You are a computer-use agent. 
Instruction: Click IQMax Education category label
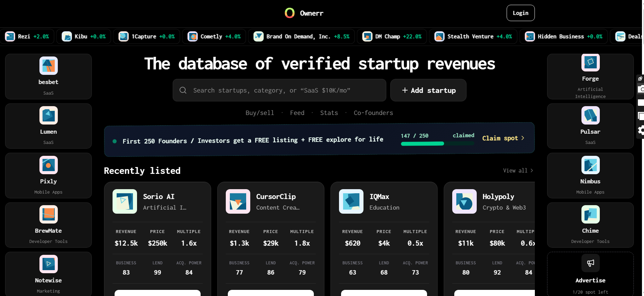click(x=385, y=208)
